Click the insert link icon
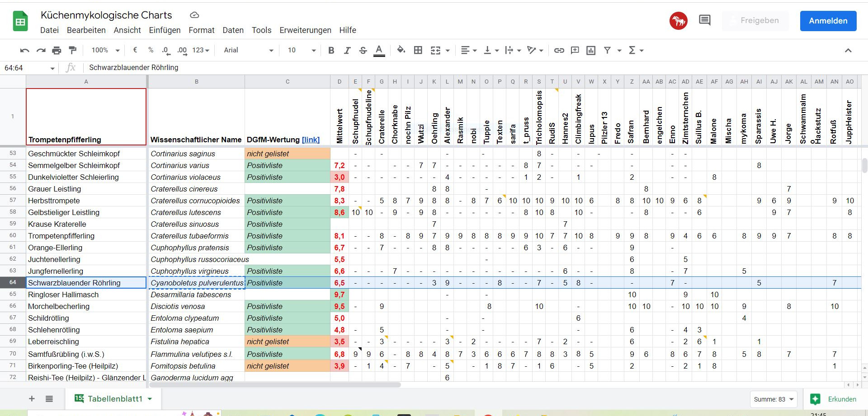The height and width of the screenshot is (416, 868). point(559,50)
